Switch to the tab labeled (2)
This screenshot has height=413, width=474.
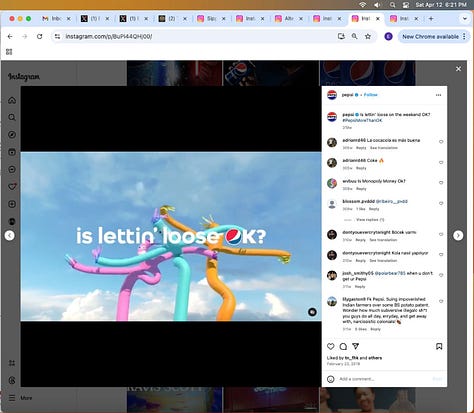tap(173, 19)
